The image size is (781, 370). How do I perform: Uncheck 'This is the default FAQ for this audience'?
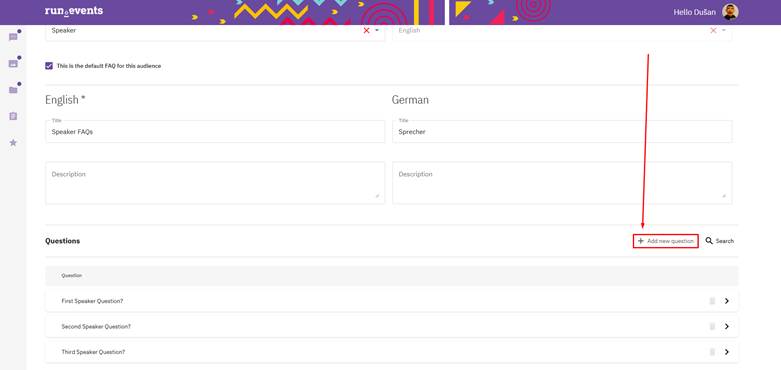click(x=49, y=66)
